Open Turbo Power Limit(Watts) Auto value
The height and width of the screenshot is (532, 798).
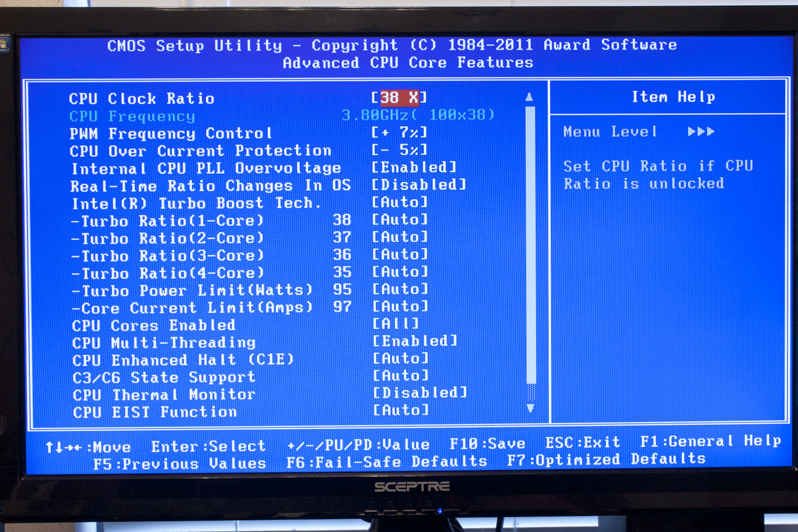(400, 289)
